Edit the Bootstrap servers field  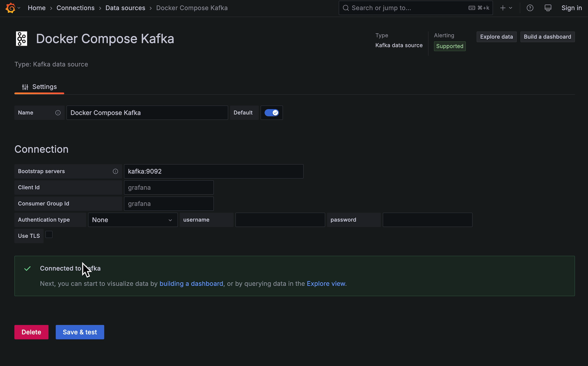click(x=214, y=171)
